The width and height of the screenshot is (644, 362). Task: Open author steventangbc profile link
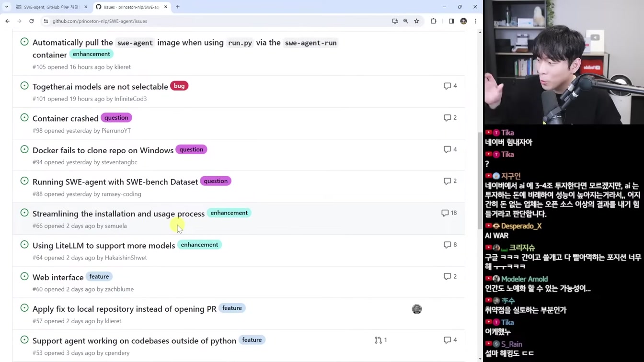[119, 162]
